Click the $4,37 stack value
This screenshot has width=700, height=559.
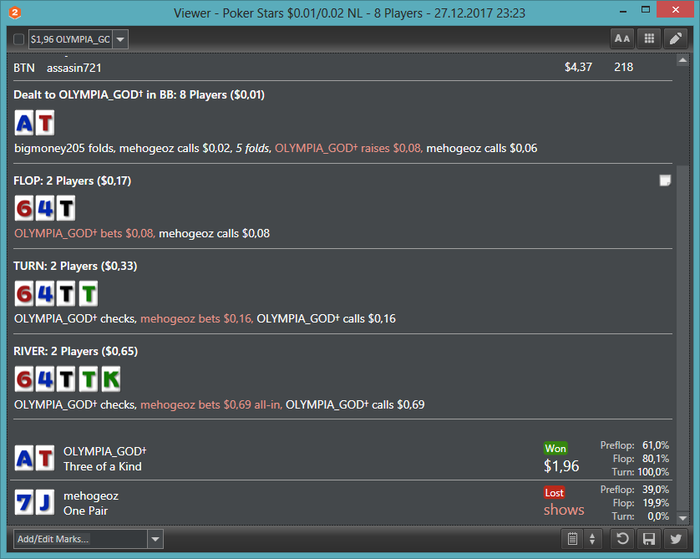(x=578, y=67)
